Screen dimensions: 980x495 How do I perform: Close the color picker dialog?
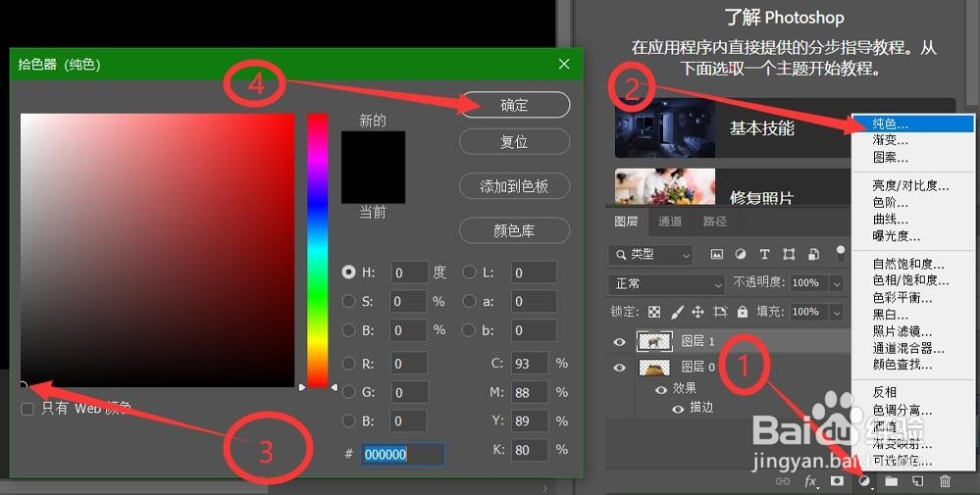click(564, 64)
